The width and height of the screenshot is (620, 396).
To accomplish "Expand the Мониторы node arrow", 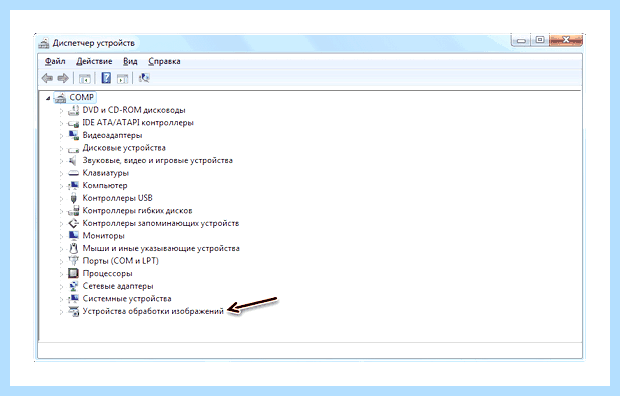I will coord(61,236).
